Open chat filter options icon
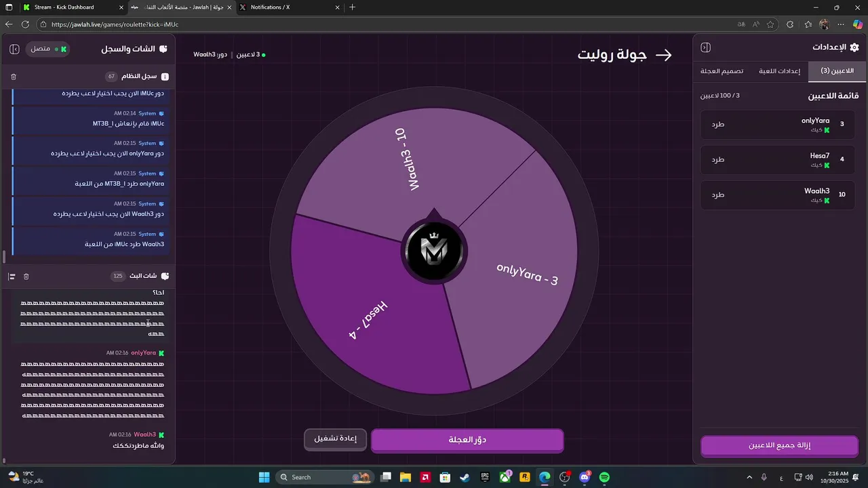Screen dimensions: 868x488 click(12, 277)
